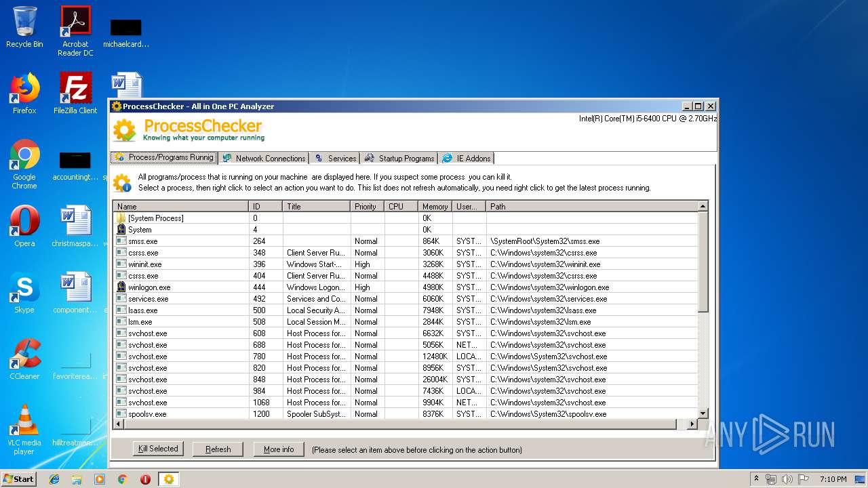Select csrss.exe with ID 348
The width and height of the screenshot is (868, 488).
[x=405, y=253]
